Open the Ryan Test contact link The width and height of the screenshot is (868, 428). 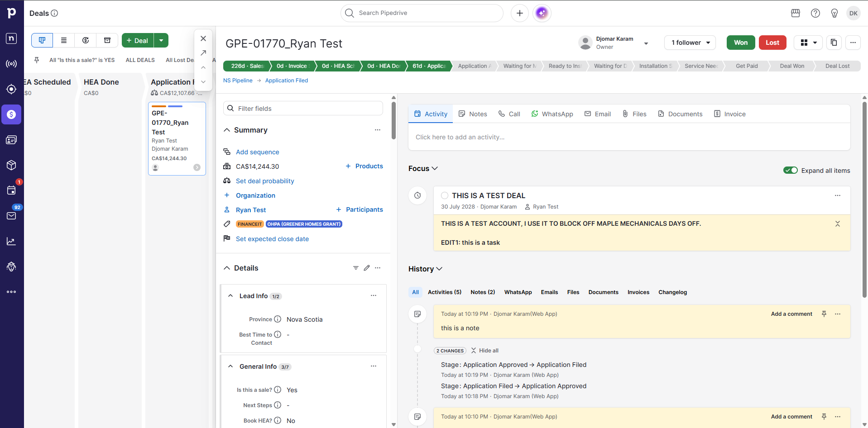(251, 210)
